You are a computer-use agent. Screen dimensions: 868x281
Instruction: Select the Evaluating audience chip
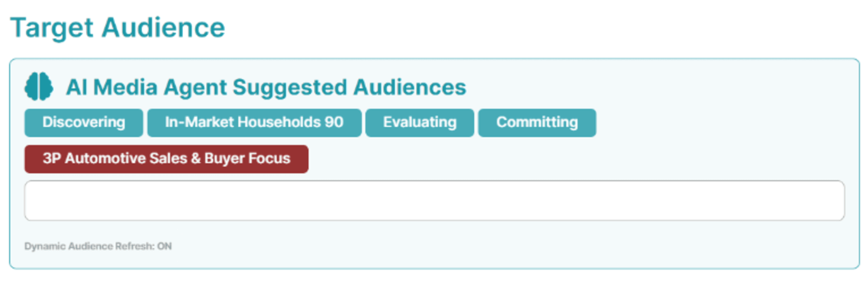(420, 123)
